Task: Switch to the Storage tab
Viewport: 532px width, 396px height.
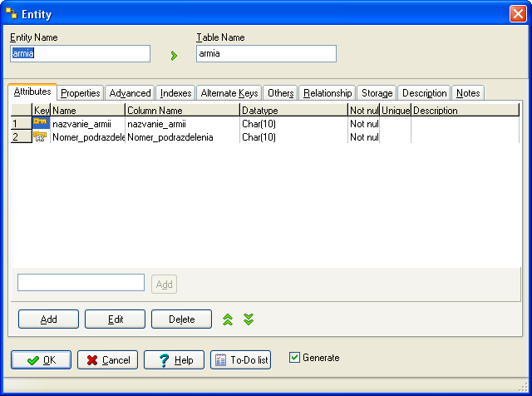Action: pos(377,93)
